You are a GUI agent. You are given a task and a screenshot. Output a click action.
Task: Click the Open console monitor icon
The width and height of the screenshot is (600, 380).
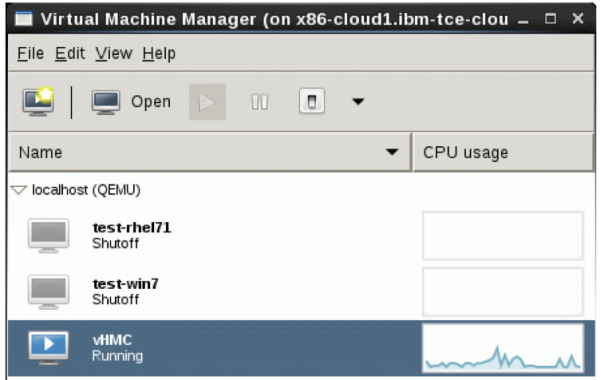(106, 102)
